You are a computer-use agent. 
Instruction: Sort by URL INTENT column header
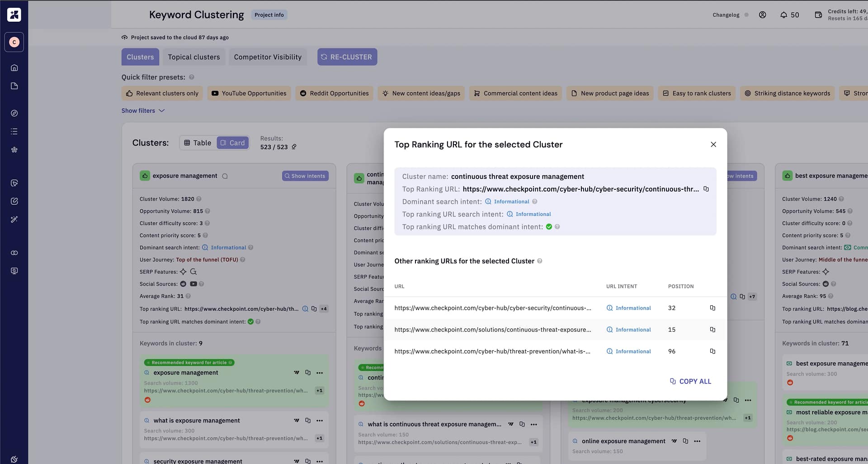622,286
